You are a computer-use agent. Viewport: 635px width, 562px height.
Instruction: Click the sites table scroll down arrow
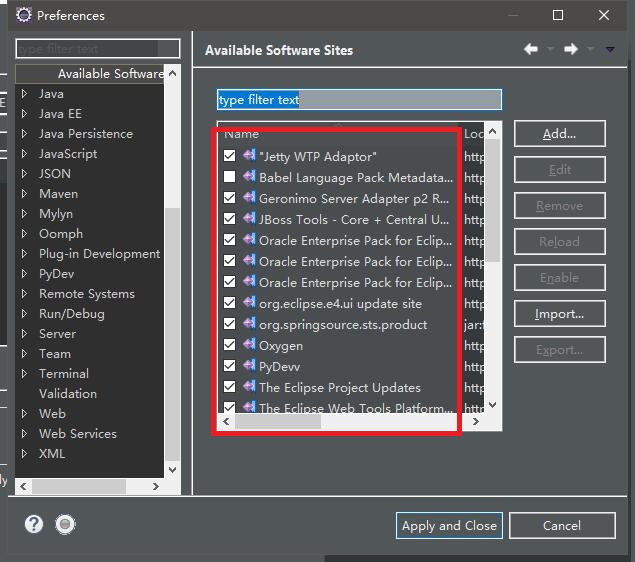tap(493, 404)
